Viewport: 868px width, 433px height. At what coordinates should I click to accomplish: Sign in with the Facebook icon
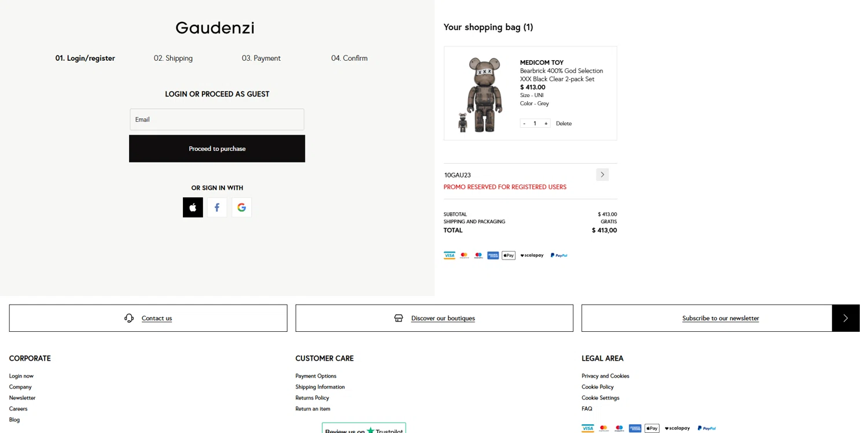pyautogui.click(x=217, y=208)
